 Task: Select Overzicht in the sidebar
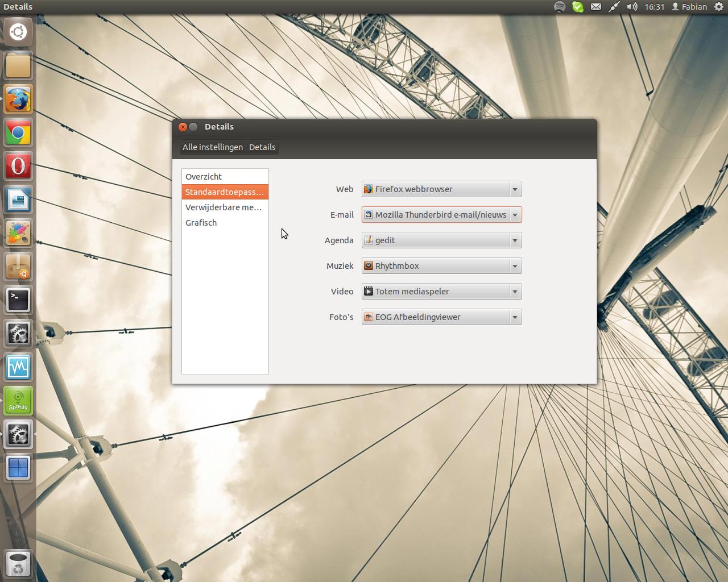click(225, 177)
